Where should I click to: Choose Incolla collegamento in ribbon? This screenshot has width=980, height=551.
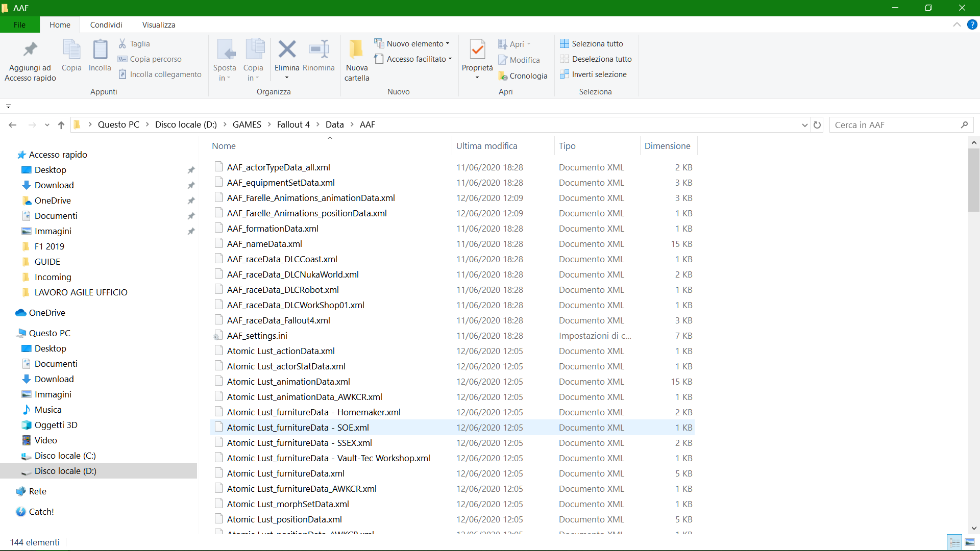tap(160, 74)
